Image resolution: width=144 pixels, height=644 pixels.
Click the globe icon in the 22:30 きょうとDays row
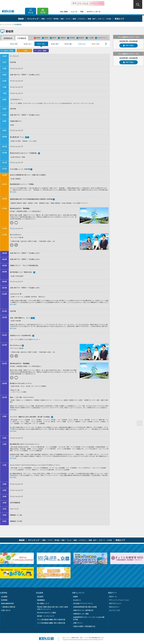click(12, 356)
